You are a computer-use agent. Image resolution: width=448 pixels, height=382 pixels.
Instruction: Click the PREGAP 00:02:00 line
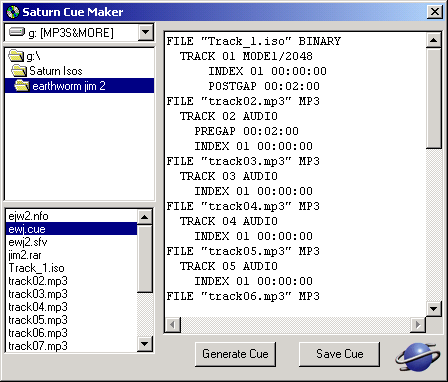pyautogui.click(x=246, y=131)
